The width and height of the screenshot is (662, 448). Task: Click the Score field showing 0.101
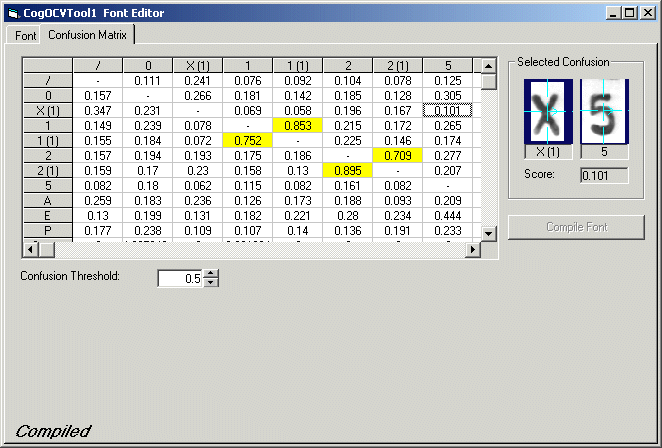(x=604, y=175)
